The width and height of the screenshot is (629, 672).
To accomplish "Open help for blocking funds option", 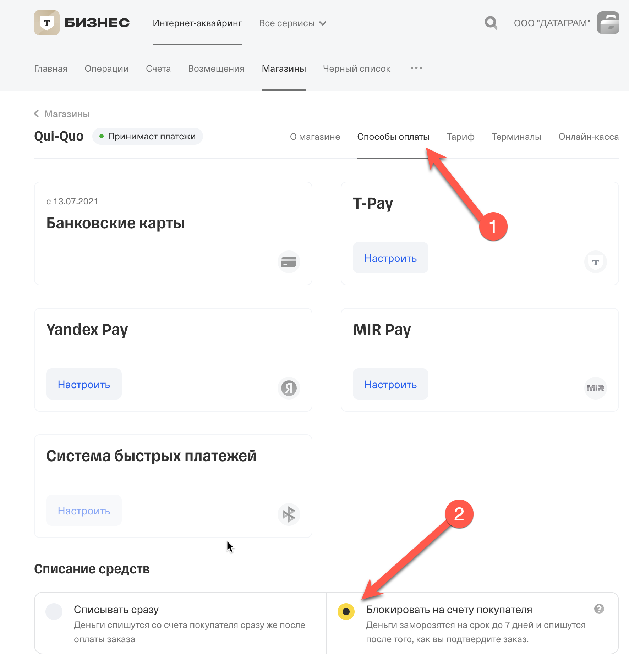I will point(599,609).
